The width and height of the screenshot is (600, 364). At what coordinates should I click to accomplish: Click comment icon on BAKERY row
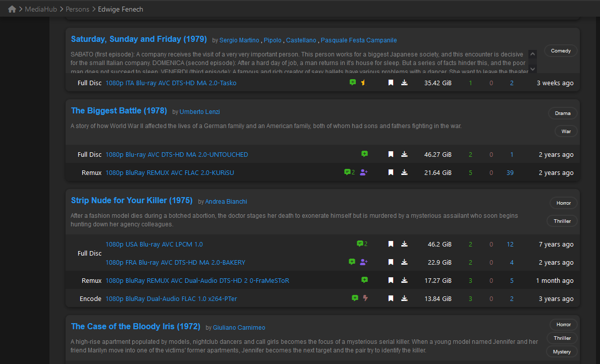pyautogui.click(x=352, y=262)
